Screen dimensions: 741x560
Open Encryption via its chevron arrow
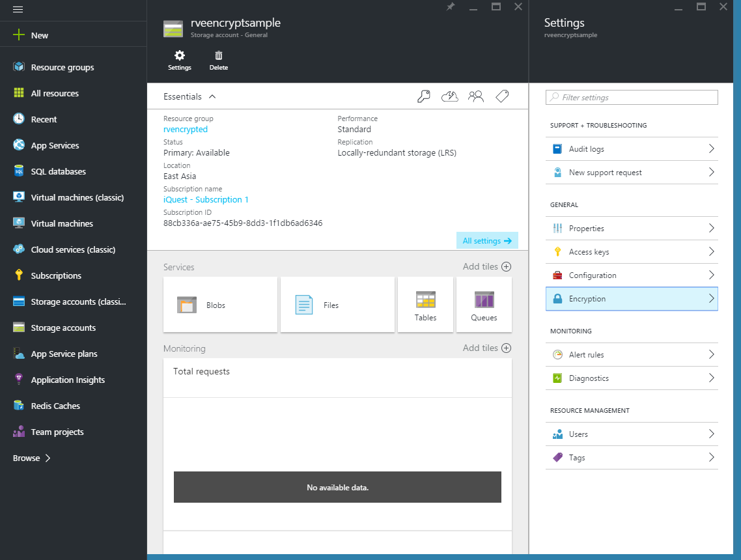coord(712,298)
